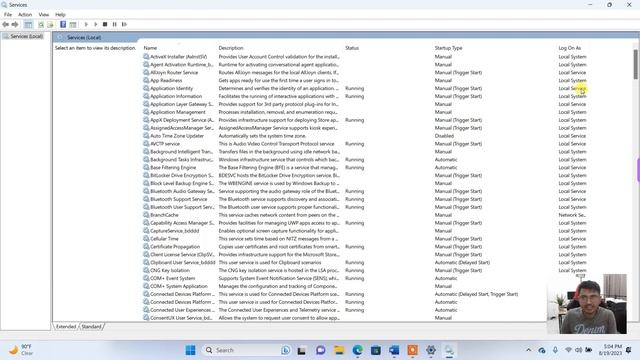Viewport: 640px width, 360px height.
Task: Select the Agent Activation Runtime service row
Action: click(365, 64)
